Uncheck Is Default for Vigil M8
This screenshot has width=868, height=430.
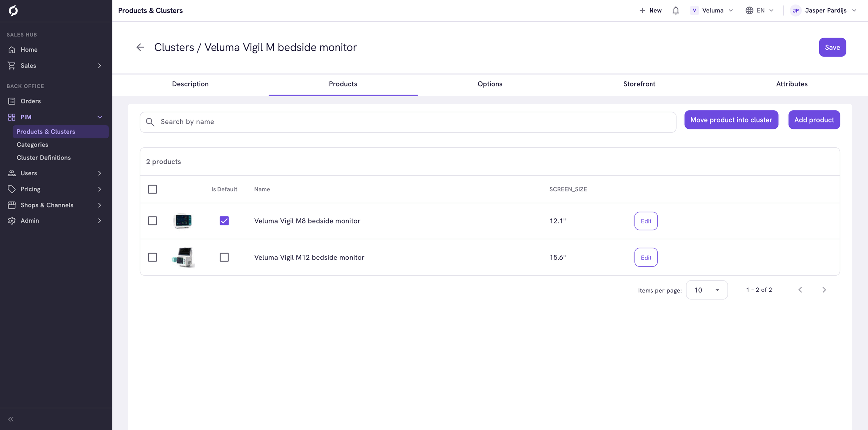[x=224, y=221]
